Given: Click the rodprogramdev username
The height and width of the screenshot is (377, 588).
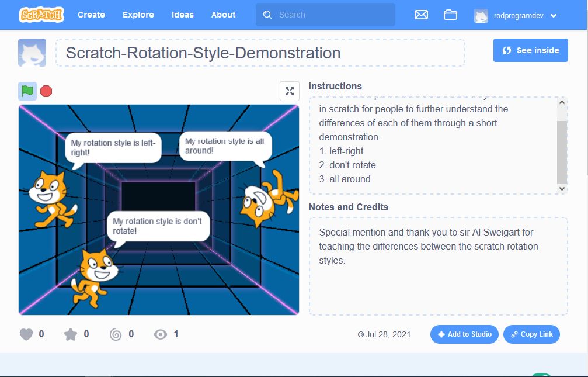Looking at the screenshot, I should pyautogui.click(x=519, y=15).
